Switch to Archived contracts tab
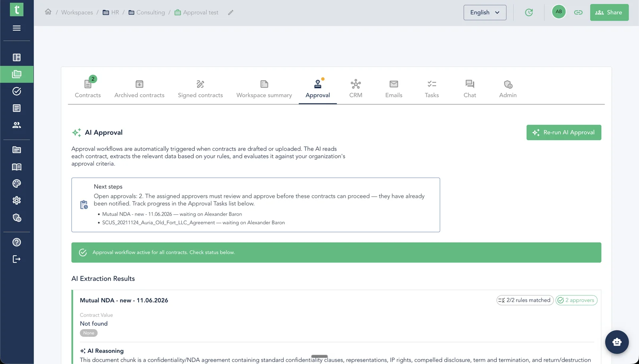 [139, 88]
